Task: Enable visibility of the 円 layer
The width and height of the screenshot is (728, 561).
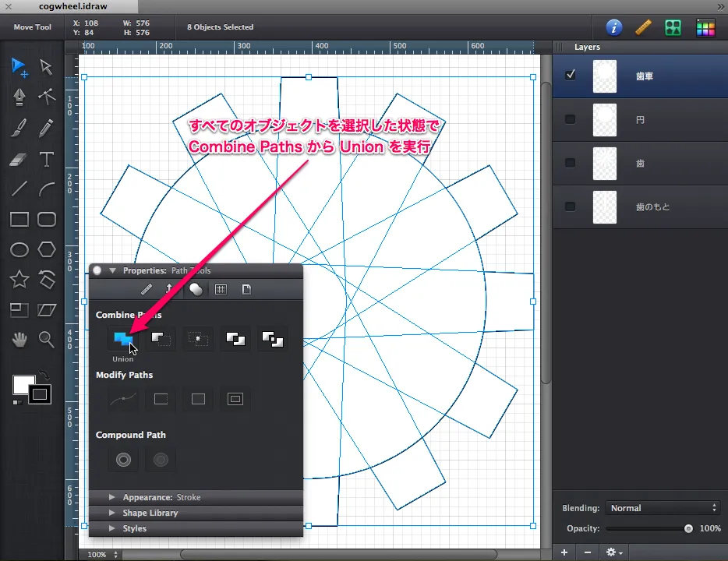Action: pos(571,119)
